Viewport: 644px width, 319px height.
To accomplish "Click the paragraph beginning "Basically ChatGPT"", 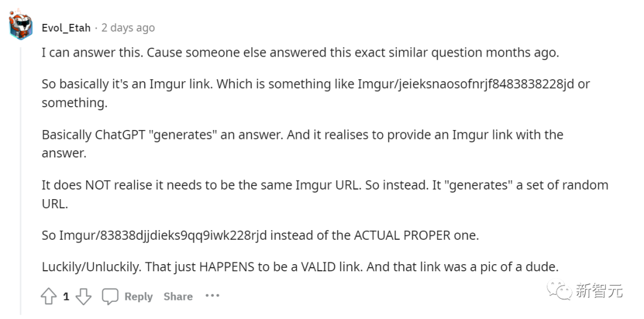I will pyautogui.click(x=302, y=135).
